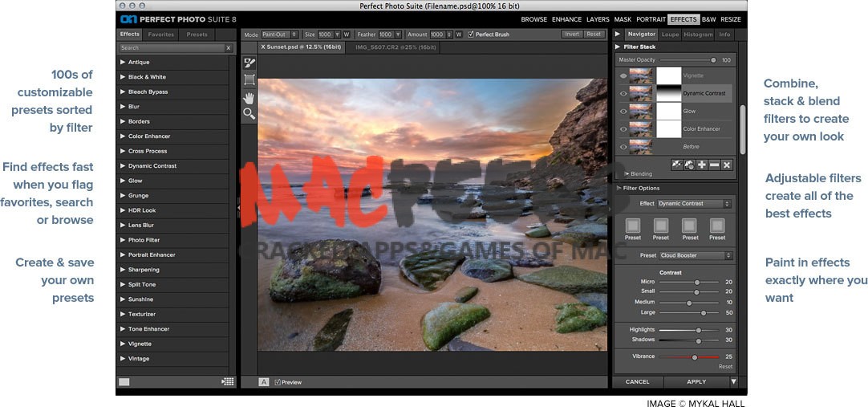This screenshot has height=407, width=868.
Task: Select the masking brush tool
Action: 249,63
